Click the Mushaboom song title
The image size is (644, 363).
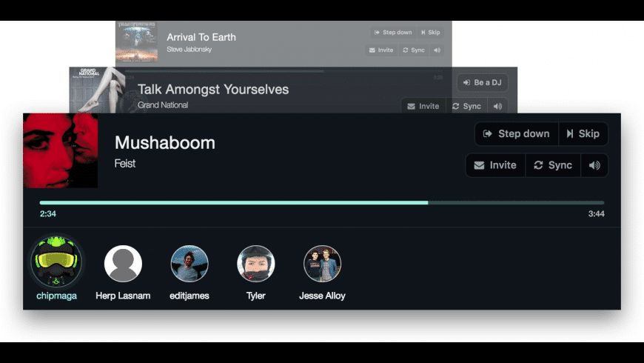164,143
